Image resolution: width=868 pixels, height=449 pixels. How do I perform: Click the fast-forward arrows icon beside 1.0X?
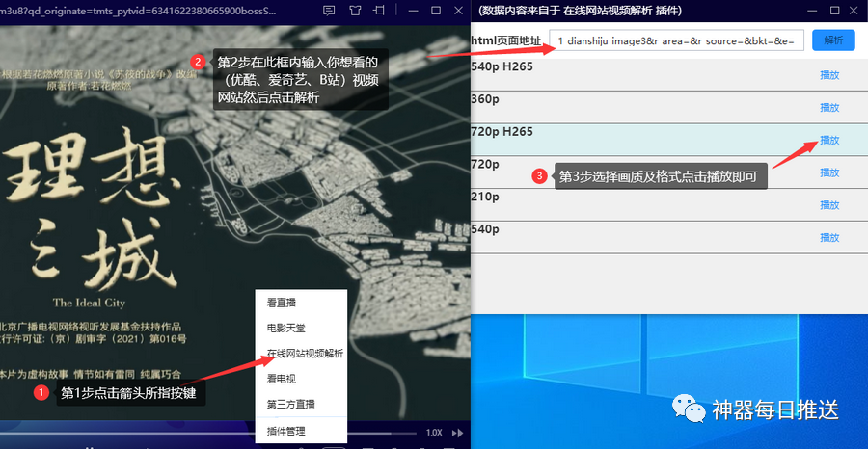458,433
